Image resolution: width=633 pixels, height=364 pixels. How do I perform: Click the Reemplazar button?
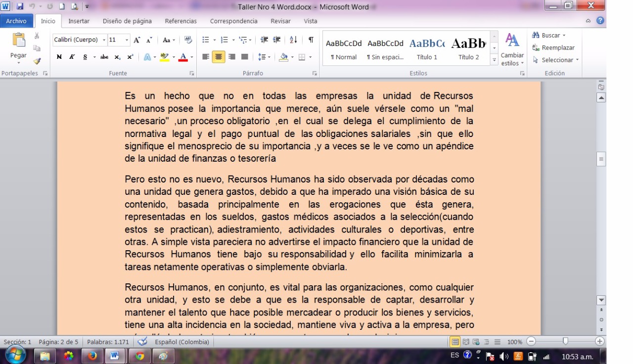pos(553,48)
